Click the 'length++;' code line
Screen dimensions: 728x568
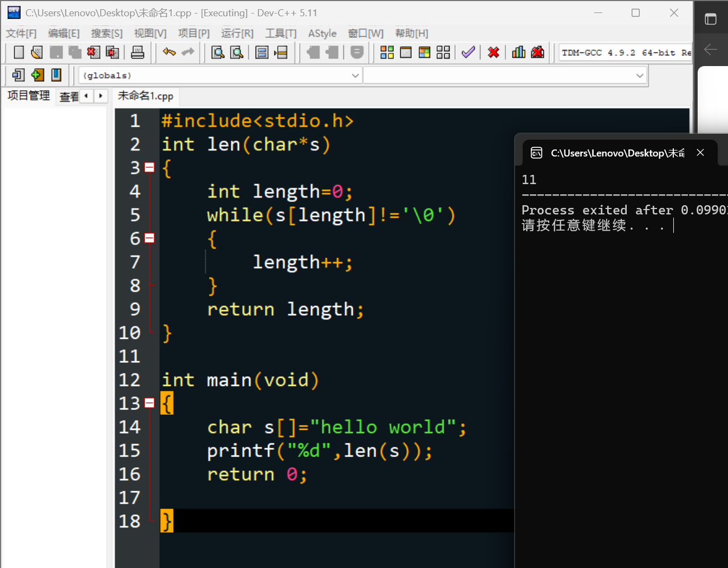(x=302, y=263)
